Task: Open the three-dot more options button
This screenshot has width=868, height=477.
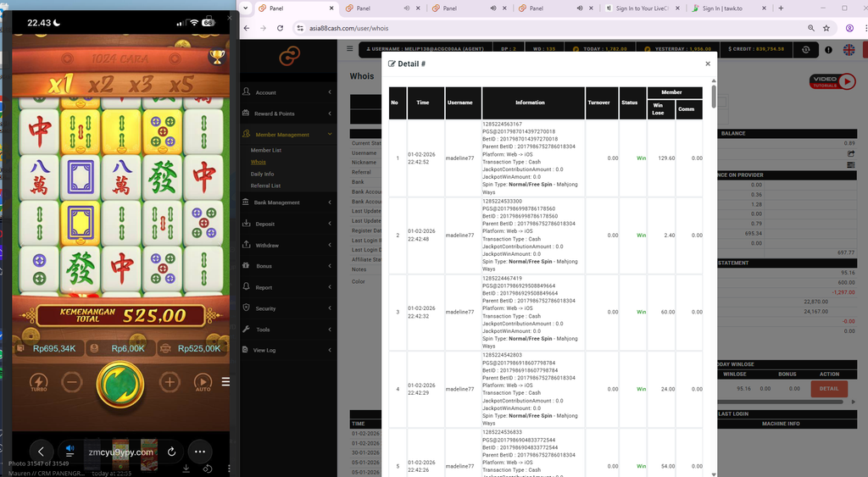Action: 200,452
